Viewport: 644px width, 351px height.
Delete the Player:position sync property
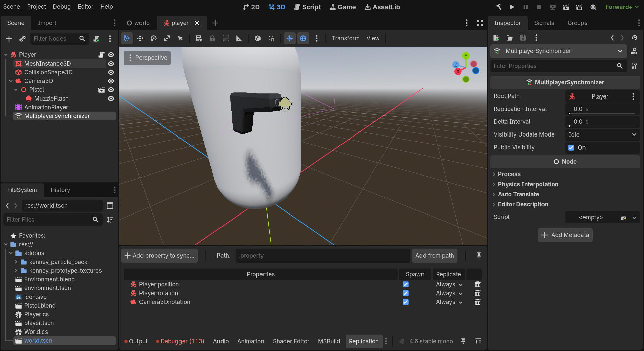coord(477,284)
